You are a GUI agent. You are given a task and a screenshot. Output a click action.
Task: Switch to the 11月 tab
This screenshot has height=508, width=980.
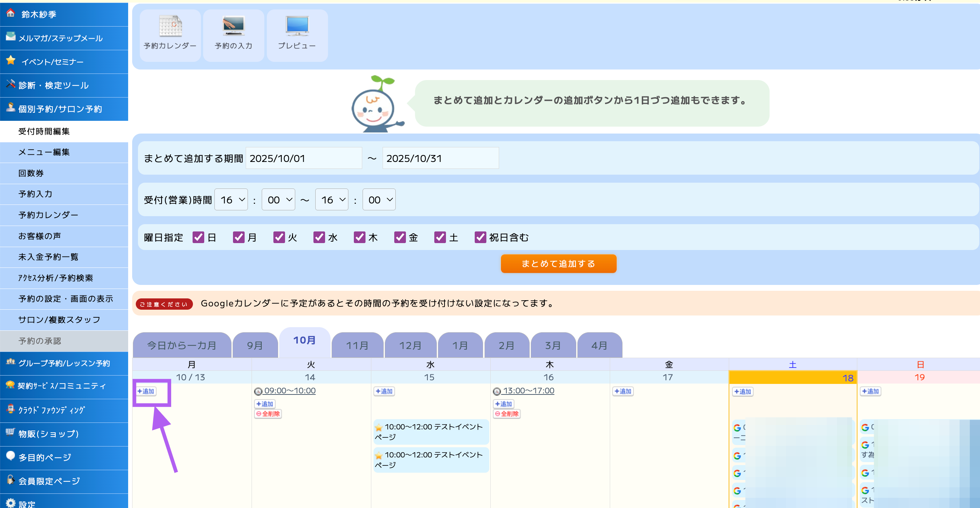[357, 345]
